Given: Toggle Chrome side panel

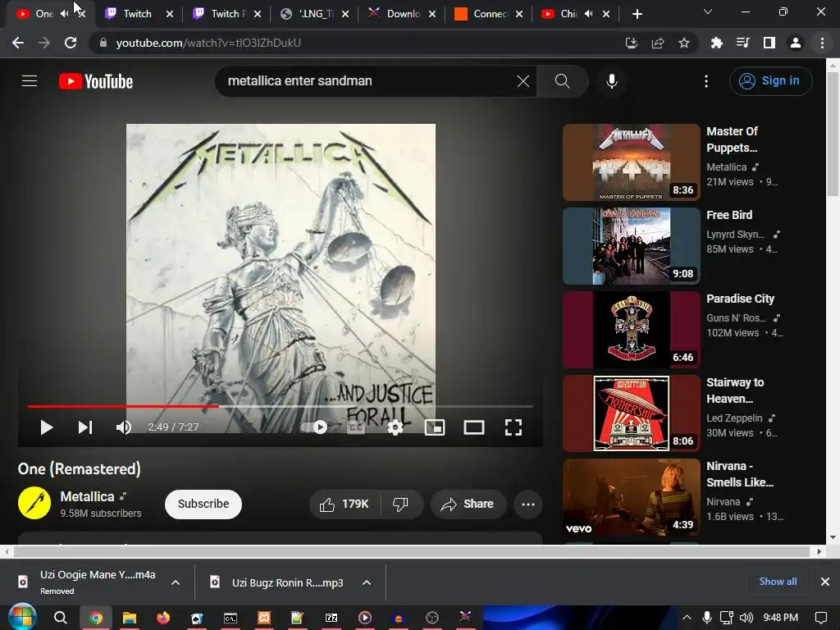Looking at the screenshot, I should 769,43.
